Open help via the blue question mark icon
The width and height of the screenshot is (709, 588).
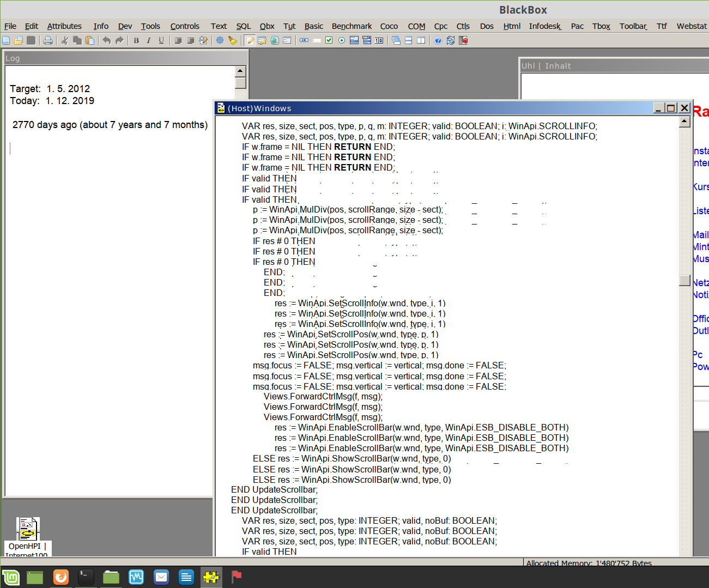438,40
